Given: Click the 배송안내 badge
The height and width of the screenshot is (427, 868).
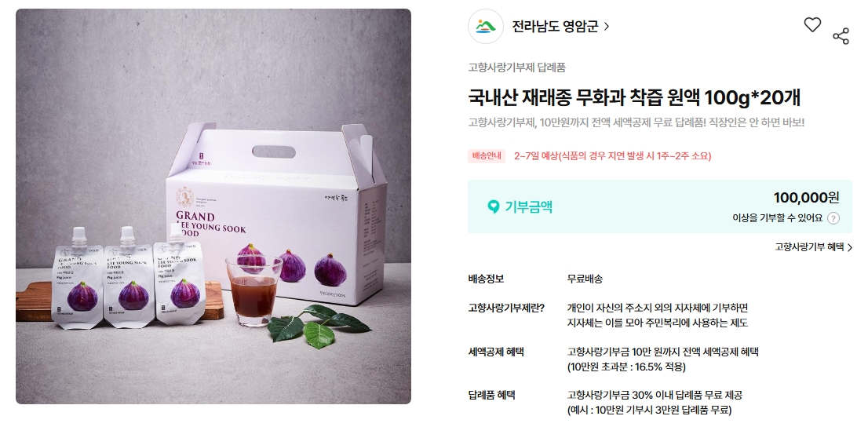Looking at the screenshot, I should tap(487, 156).
